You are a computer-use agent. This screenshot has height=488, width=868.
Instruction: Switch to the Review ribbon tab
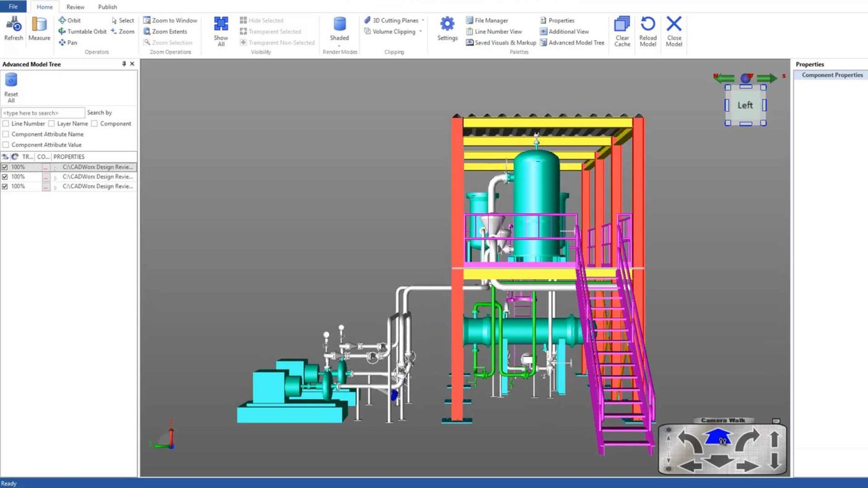[x=75, y=7]
